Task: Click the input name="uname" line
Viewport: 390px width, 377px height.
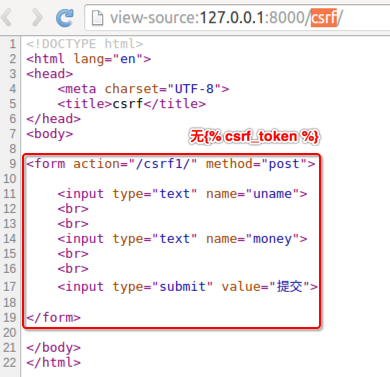Action: click(x=182, y=194)
